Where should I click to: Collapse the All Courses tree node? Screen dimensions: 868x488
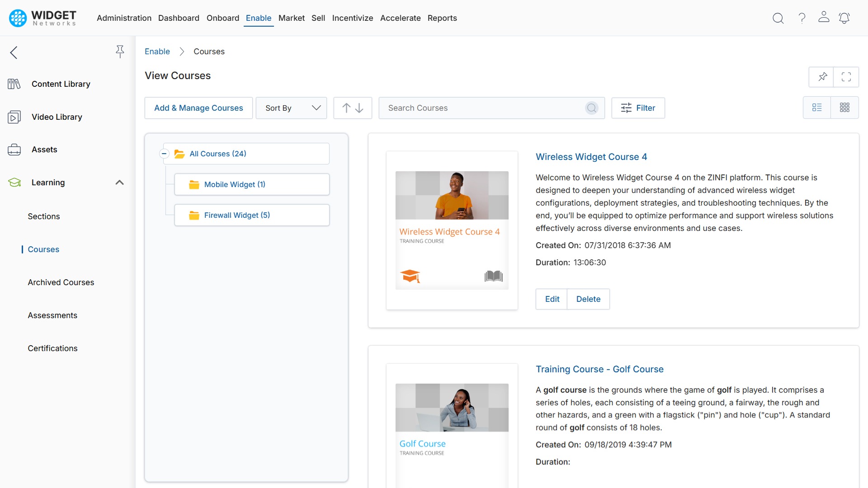pyautogui.click(x=164, y=154)
